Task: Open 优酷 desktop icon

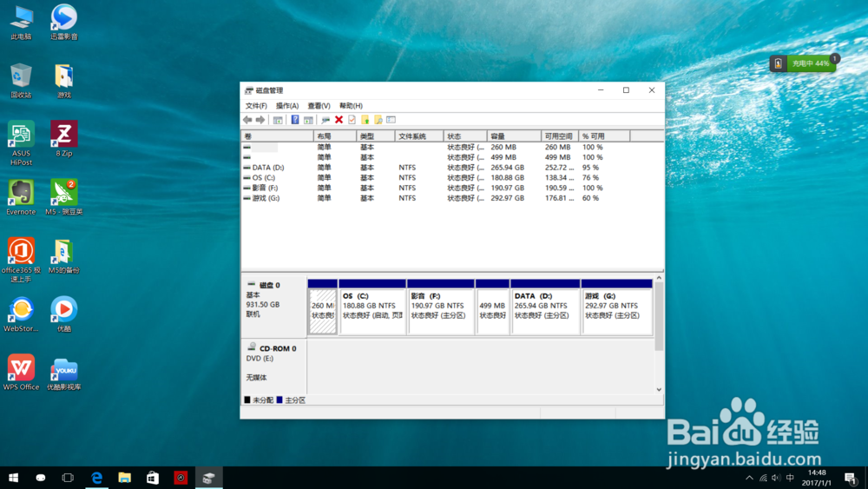Action: [64, 314]
